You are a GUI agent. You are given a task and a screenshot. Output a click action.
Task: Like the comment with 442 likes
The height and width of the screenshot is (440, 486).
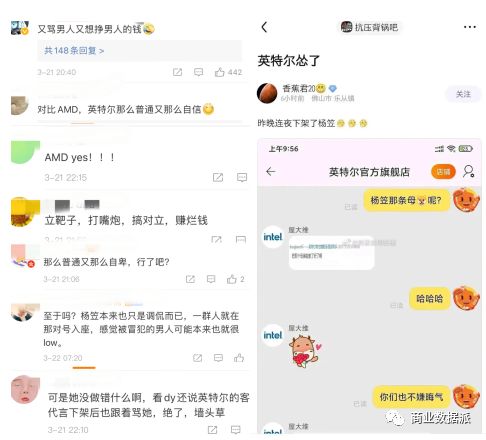coord(219,72)
